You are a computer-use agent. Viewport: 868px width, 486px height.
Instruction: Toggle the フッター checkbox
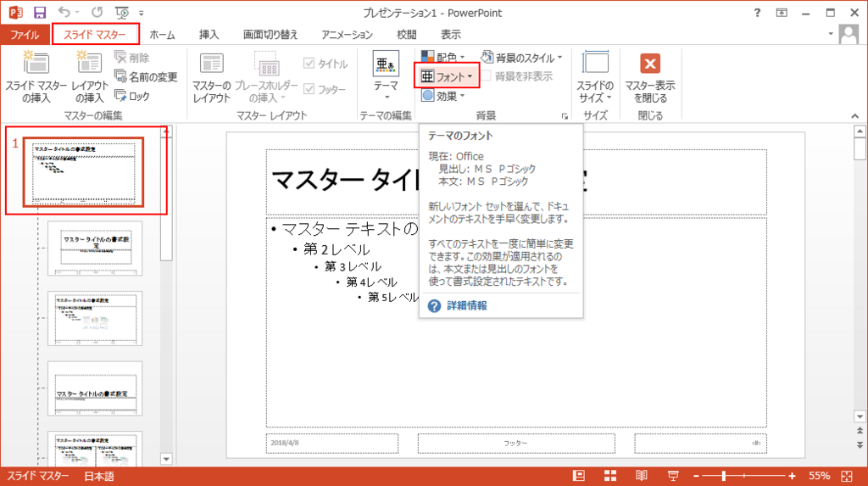[325, 89]
